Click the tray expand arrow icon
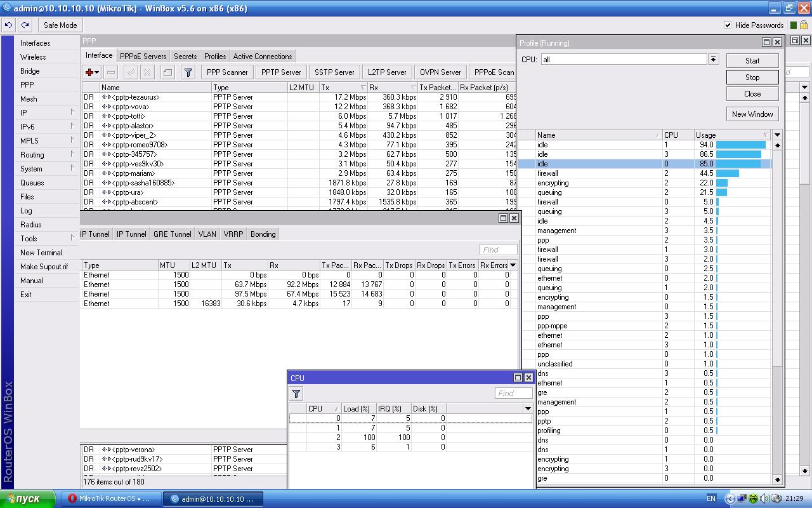This screenshot has width=812, height=508. click(x=730, y=498)
